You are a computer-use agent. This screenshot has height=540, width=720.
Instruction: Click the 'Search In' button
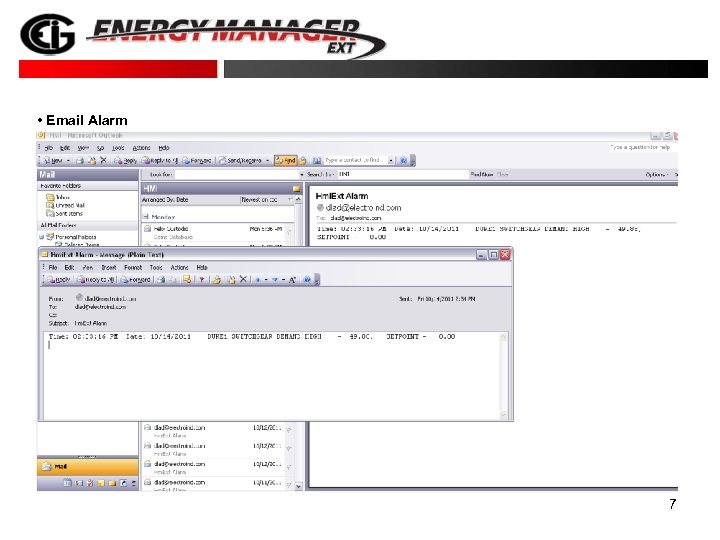pos(321,174)
